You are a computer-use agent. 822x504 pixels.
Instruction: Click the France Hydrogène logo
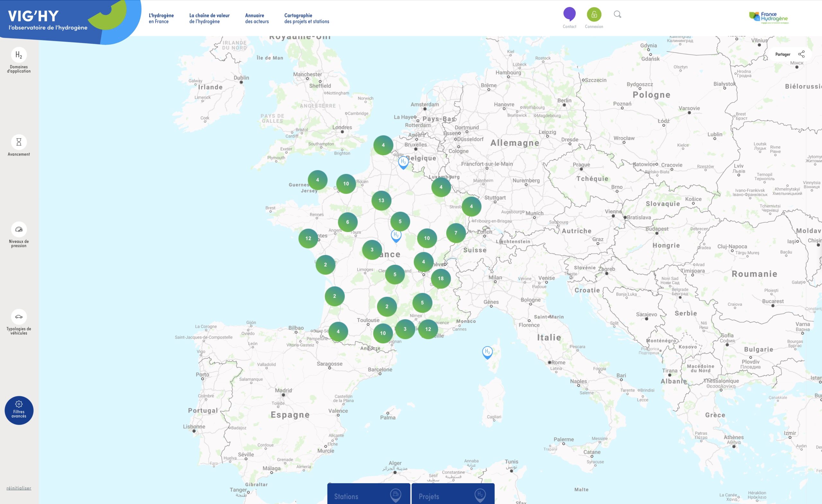pos(768,18)
